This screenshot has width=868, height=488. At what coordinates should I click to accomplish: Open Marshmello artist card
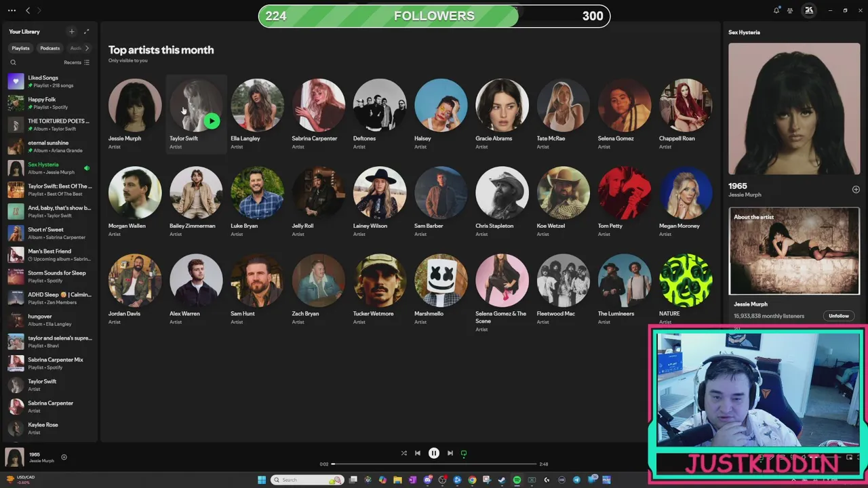click(441, 289)
